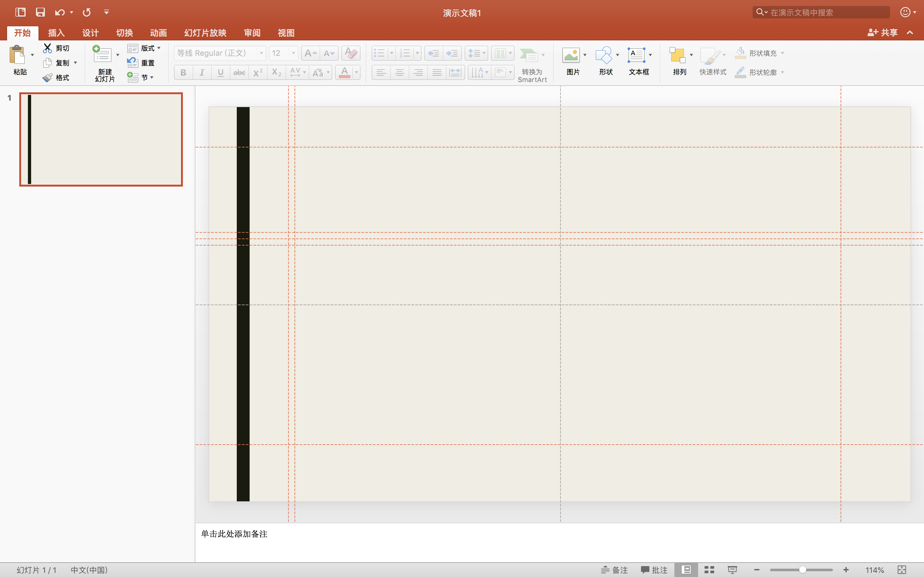Click the Arrange (排列) icon
The width and height of the screenshot is (924, 577).
pos(677,55)
